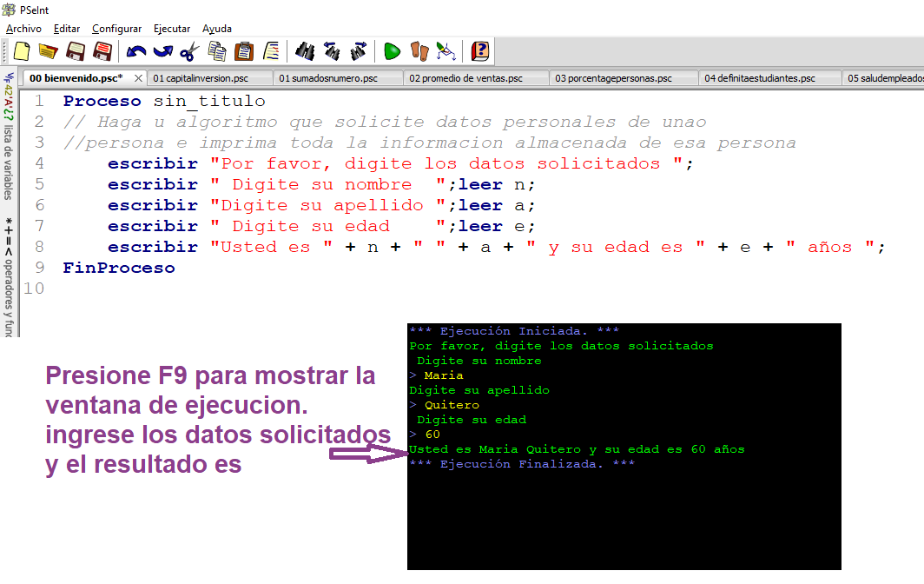The height and width of the screenshot is (584, 924).
Task: Open a file using the folder icon
Action: [x=49, y=51]
